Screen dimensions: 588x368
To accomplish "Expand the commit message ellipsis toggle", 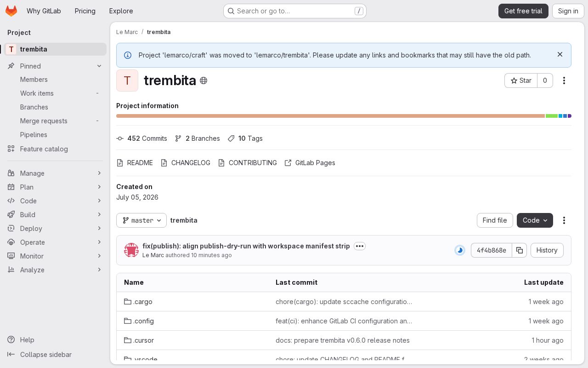I will point(360,246).
